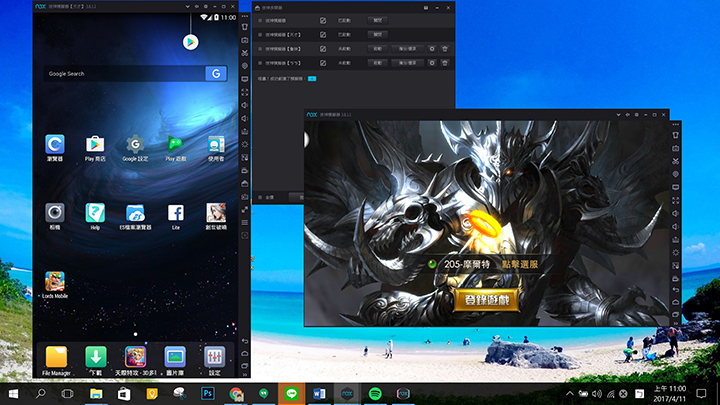This screenshot has height=405, width=720.
Task: Click blue add-emulator plus button
Action: [x=312, y=79]
